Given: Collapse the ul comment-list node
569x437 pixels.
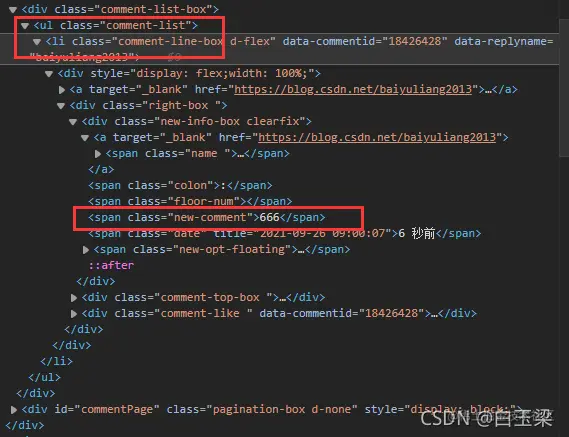Looking at the screenshot, I should 25,26.
